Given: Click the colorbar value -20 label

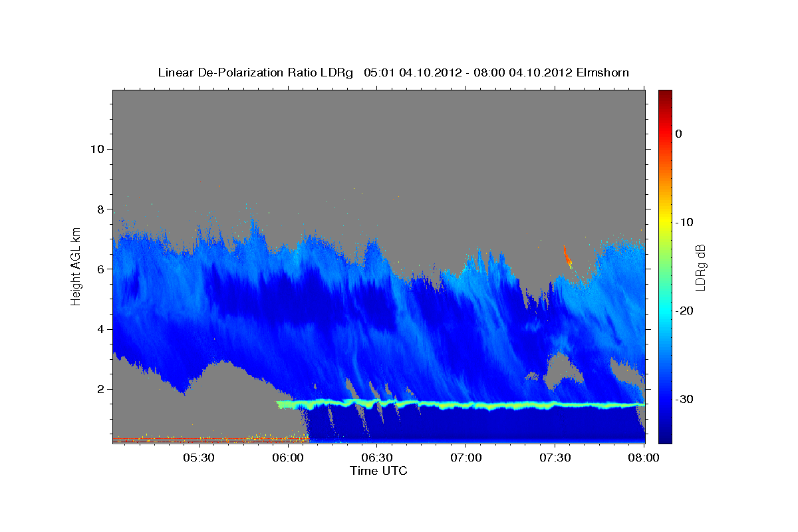Looking at the screenshot, I should 684,311.
